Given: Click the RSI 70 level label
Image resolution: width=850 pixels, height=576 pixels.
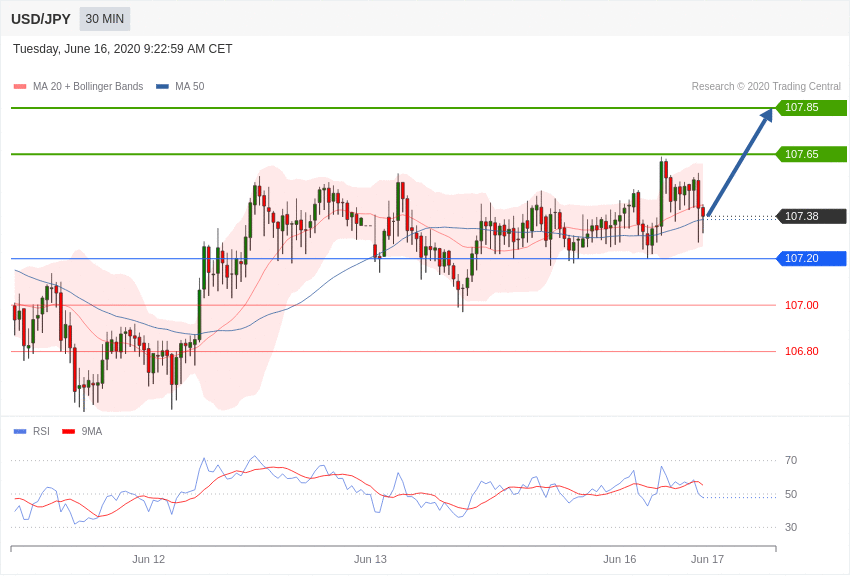Looking at the screenshot, I should point(791,460).
